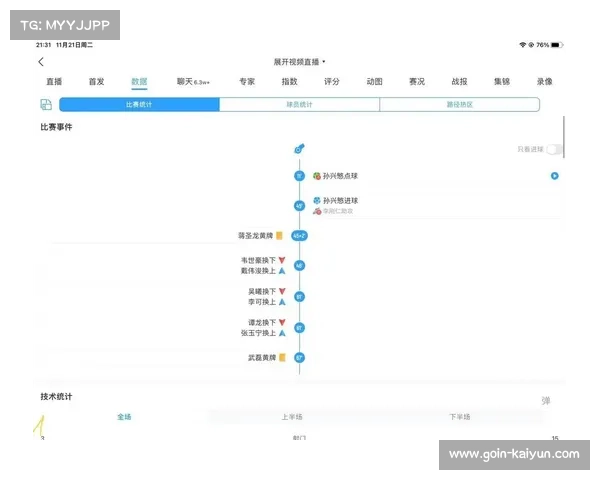Image resolution: width=600 pixels, height=480 pixels.
Task: Open the 评分 tab
Action: point(332,82)
